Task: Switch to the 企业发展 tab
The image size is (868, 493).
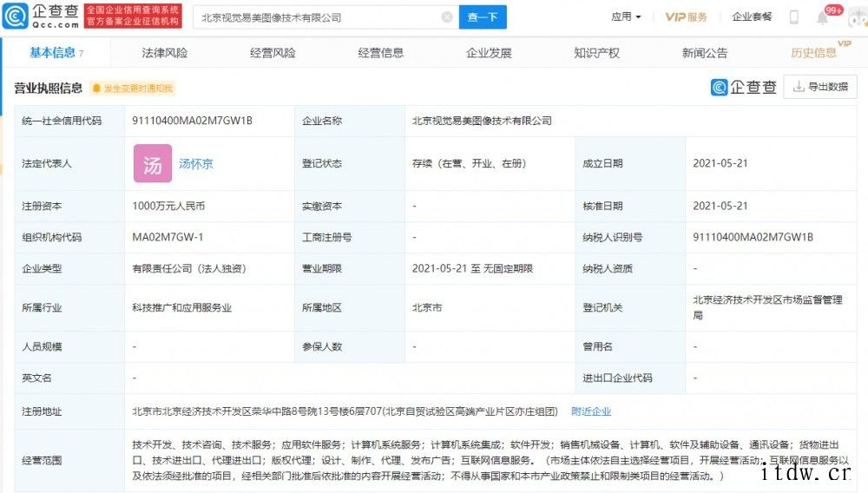Action: click(x=489, y=53)
